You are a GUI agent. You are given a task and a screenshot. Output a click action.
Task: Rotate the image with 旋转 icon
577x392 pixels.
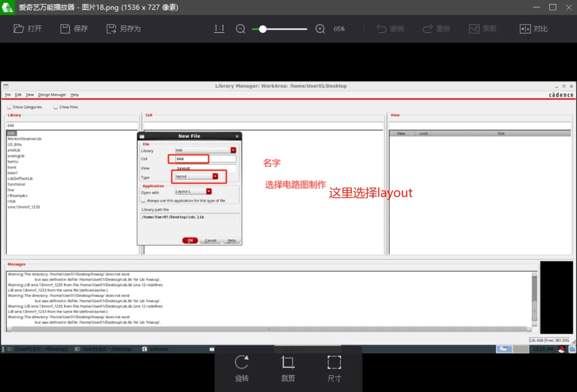pos(242,362)
